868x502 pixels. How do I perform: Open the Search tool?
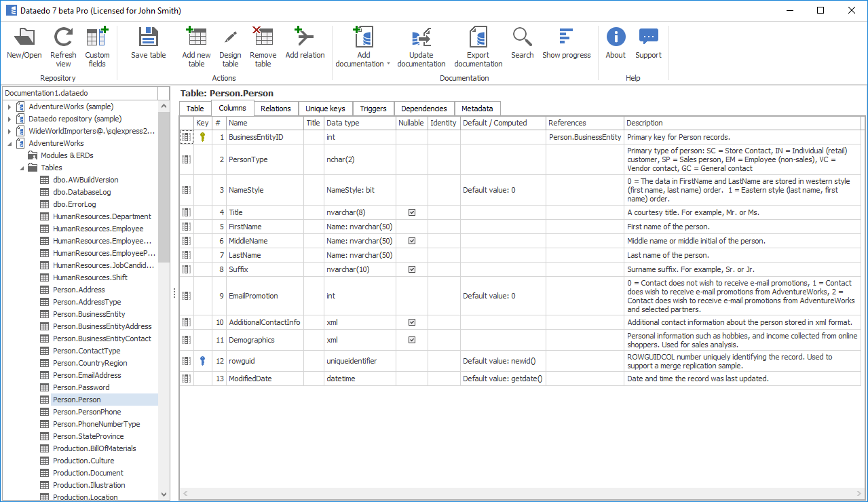(522, 38)
